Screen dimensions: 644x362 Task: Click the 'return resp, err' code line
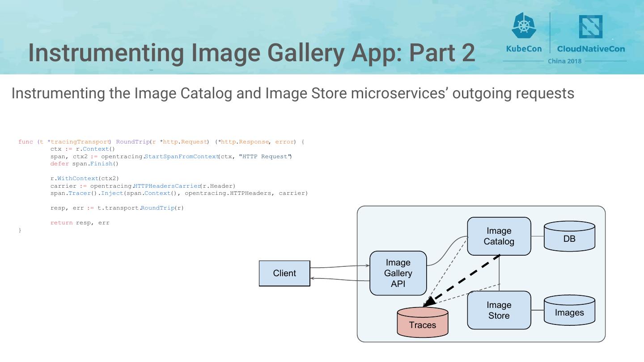80,223
